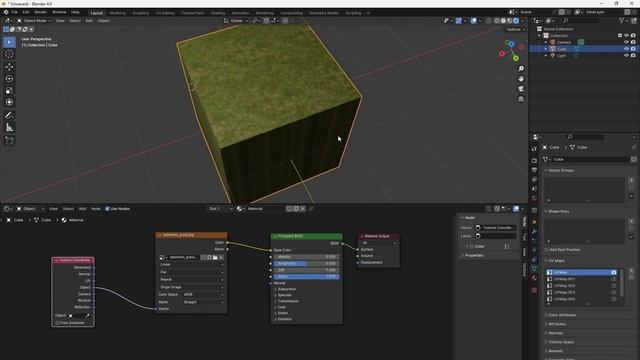This screenshot has height=360, width=640.
Task: Toggle viewport overlays button
Action: tap(473, 20)
